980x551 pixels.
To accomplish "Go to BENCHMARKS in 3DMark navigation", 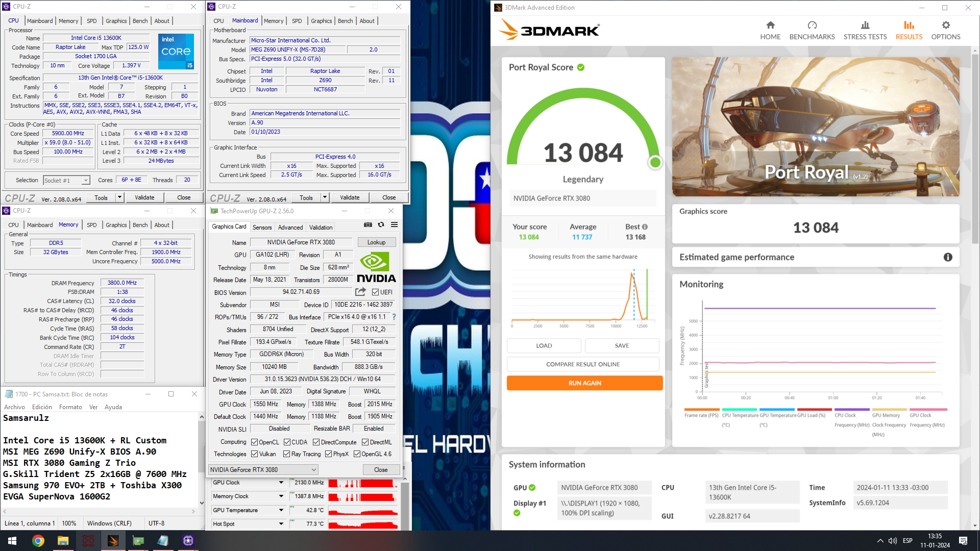I will [812, 31].
